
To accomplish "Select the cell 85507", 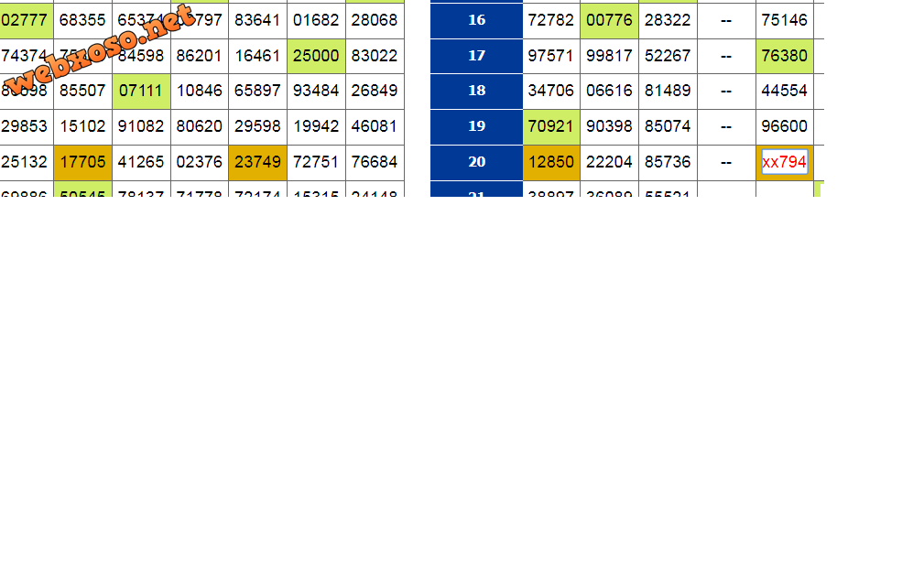I will pyautogui.click(x=82, y=92).
